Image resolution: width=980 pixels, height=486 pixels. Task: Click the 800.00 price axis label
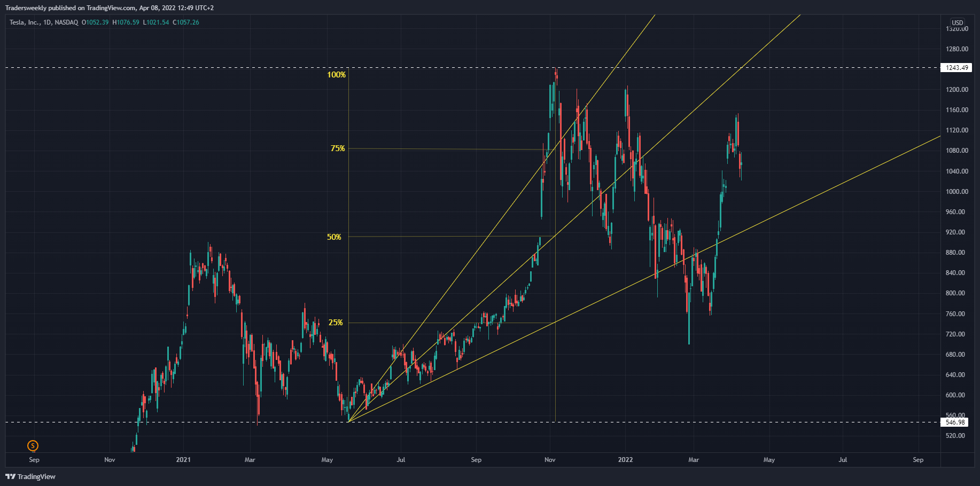[955, 293]
